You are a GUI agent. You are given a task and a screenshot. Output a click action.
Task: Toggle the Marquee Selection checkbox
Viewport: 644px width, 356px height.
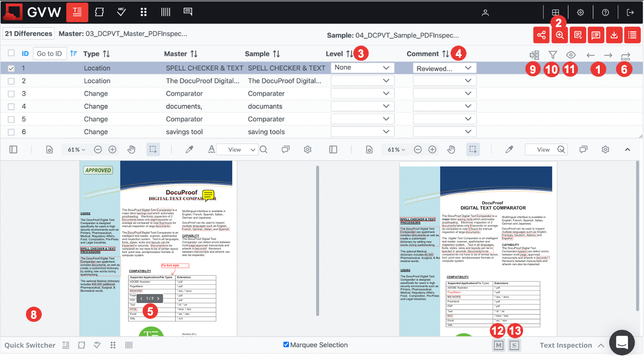[287, 345]
